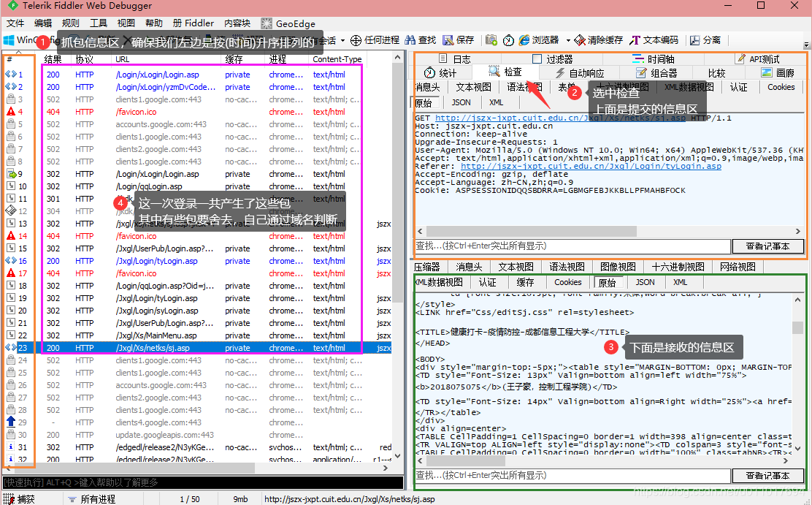Click the Any Process (任何进程) target icon
The width and height of the screenshot is (812, 505).
356,40
